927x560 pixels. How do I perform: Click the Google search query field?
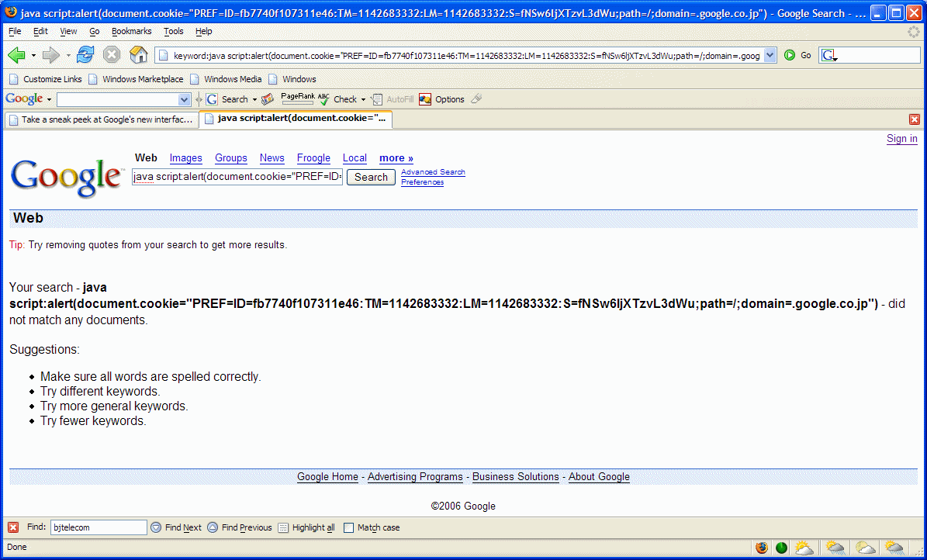[x=237, y=176]
